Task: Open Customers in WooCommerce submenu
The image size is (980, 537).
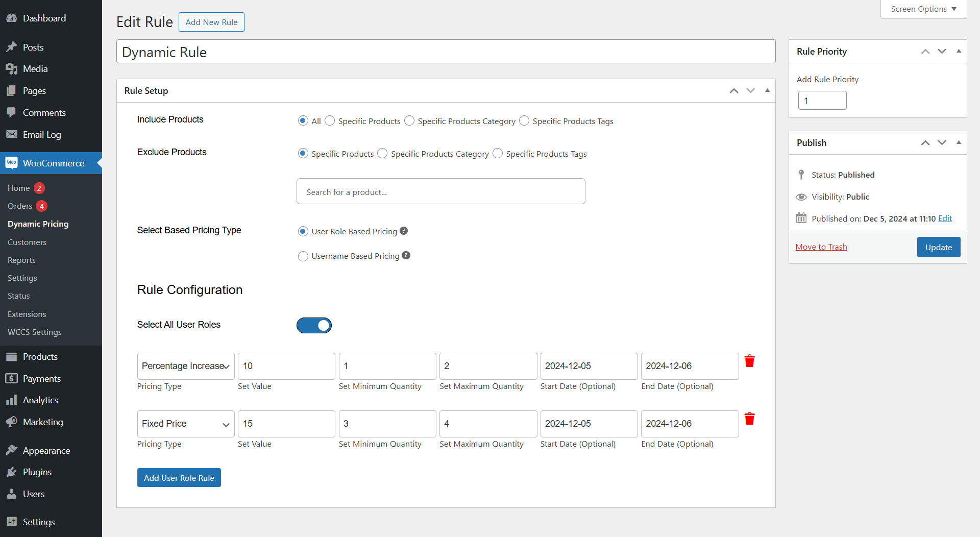Action: (27, 242)
